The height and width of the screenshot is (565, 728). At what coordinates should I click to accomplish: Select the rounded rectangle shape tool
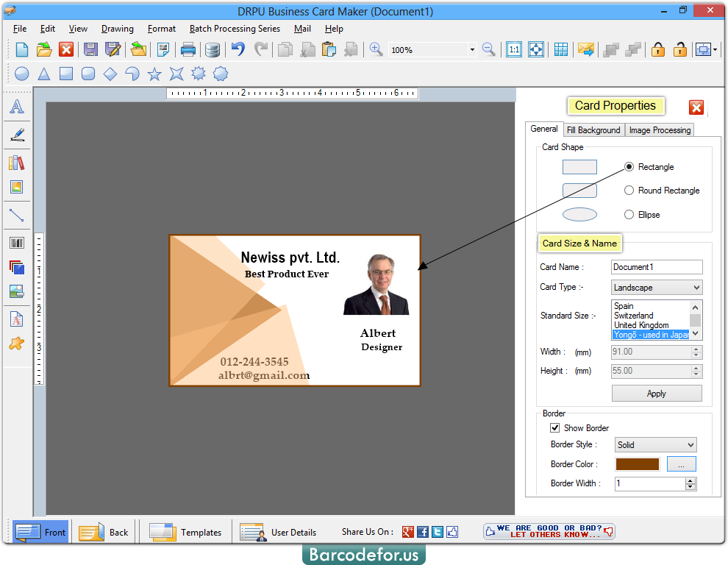point(88,74)
